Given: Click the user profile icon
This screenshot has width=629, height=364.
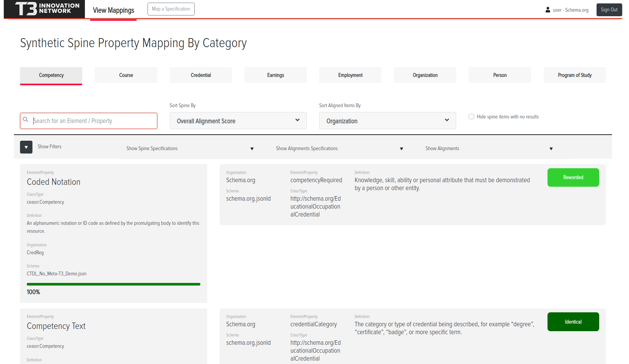Looking at the screenshot, I should [x=548, y=10].
